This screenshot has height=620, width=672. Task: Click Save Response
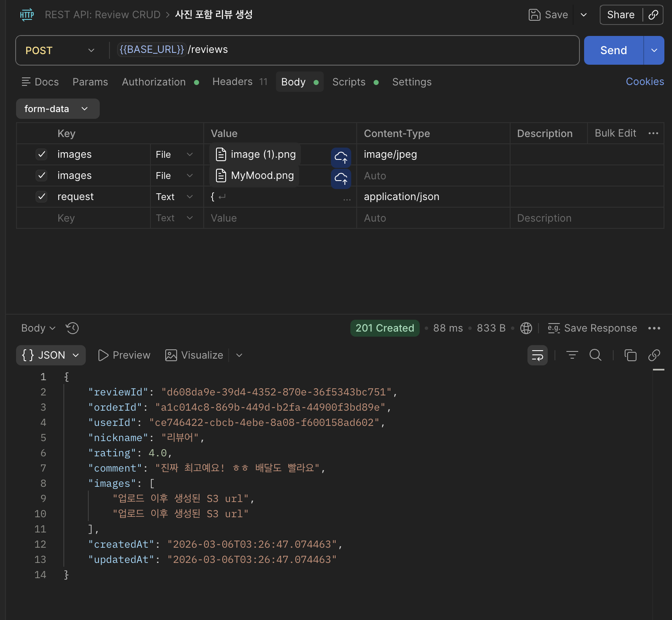(x=592, y=328)
